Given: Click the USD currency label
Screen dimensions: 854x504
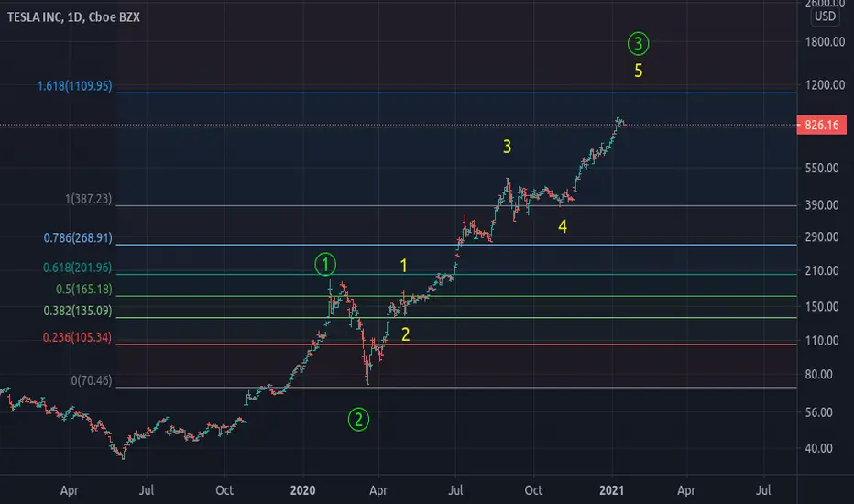Looking at the screenshot, I should coord(825,16).
